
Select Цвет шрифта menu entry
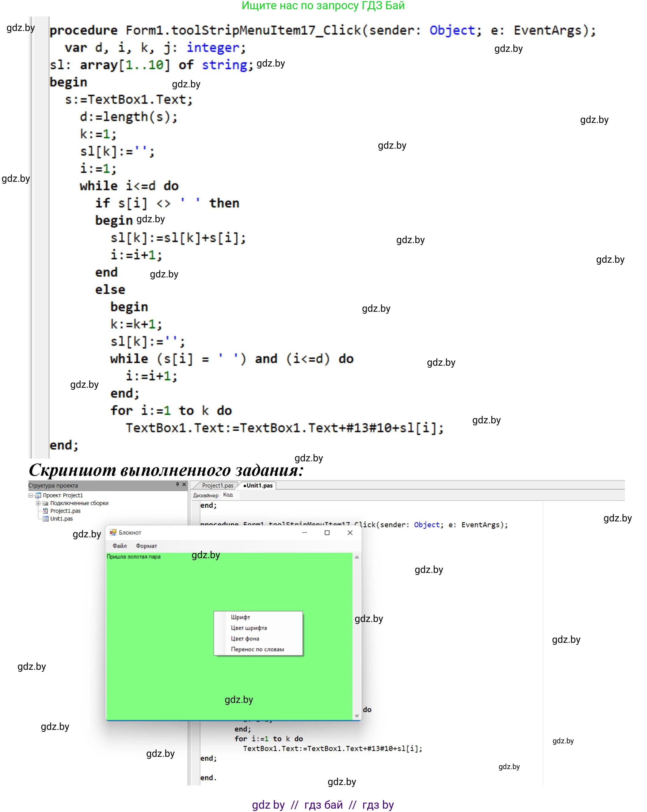click(249, 628)
